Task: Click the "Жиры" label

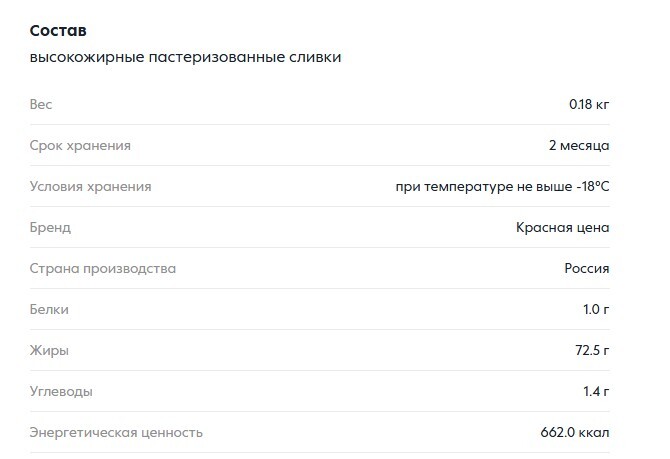Action: pyautogui.click(x=49, y=350)
